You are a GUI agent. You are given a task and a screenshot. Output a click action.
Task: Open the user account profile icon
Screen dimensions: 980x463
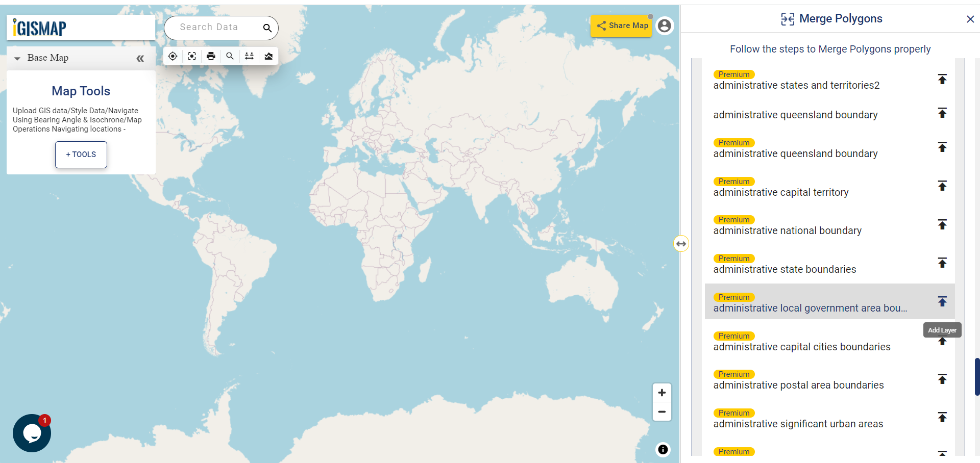tap(664, 25)
